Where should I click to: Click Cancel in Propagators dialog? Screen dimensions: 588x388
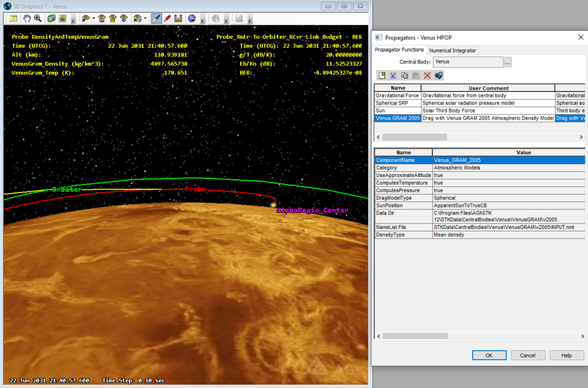[x=528, y=355]
